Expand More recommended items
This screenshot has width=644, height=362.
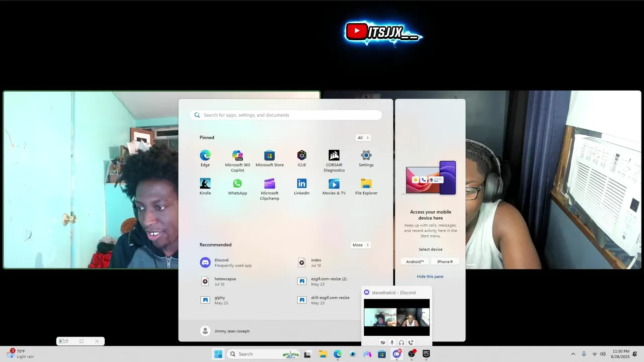coord(361,245)
